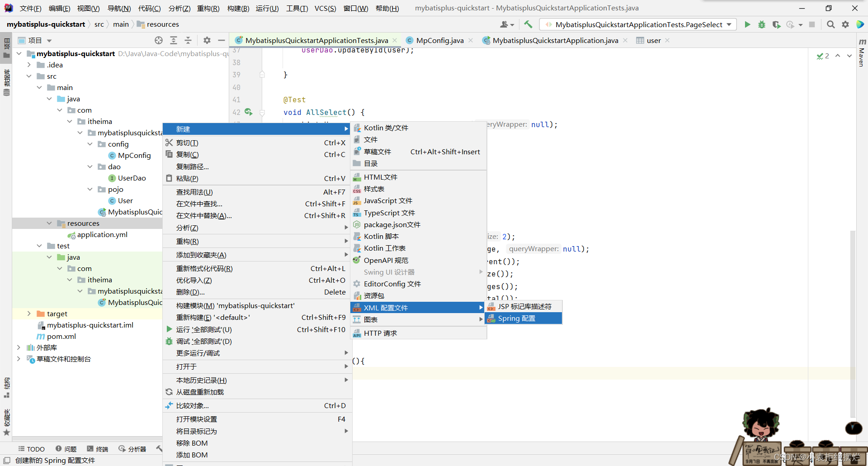The height and width of the screenshot is (466, 868).
Task: Open the 文件(F) menu
Action: 31,8
